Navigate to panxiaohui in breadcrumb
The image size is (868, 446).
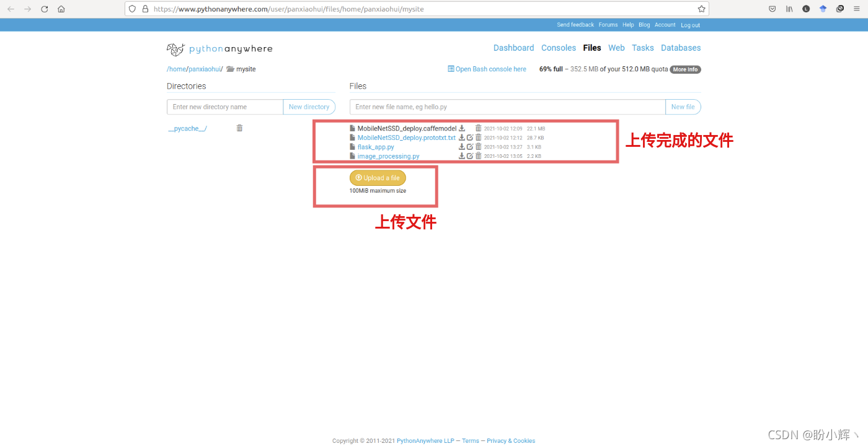pyautogui.click(x=205, y=69)
